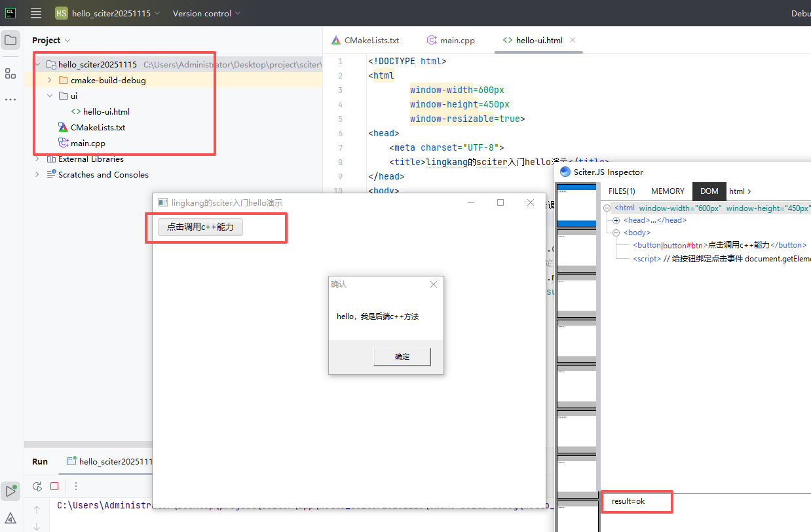811x532 pixels.
Task: Click the 点击调用c++能力 button
Action: (200, 227)
